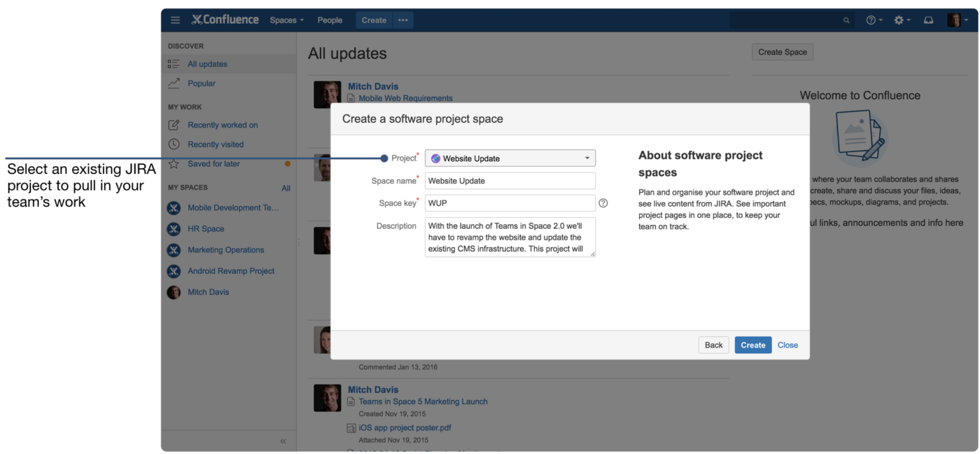980x454 pixels.
Task: Click the Create Space button
Action: coord(782,51)
